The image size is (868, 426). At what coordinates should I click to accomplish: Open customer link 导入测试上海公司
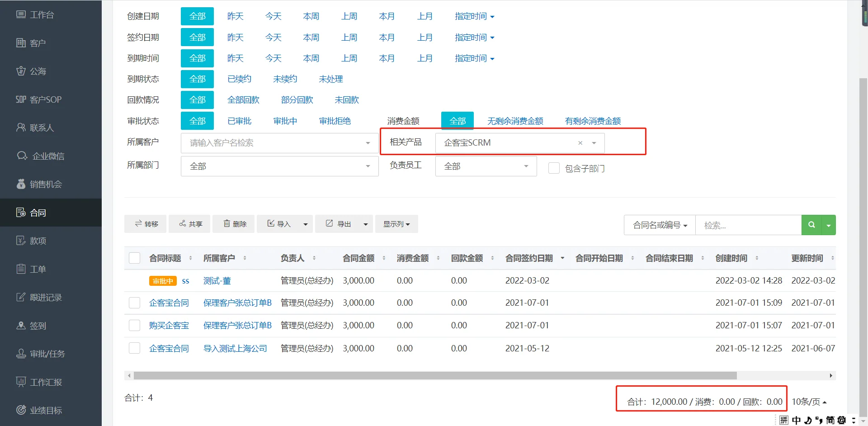235,348
